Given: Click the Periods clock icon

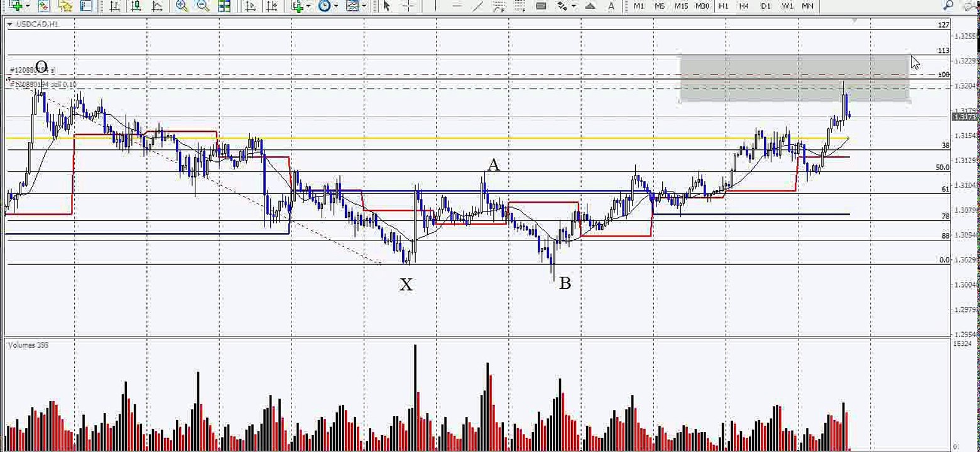Looking at the screenshot, I should 324,6.
